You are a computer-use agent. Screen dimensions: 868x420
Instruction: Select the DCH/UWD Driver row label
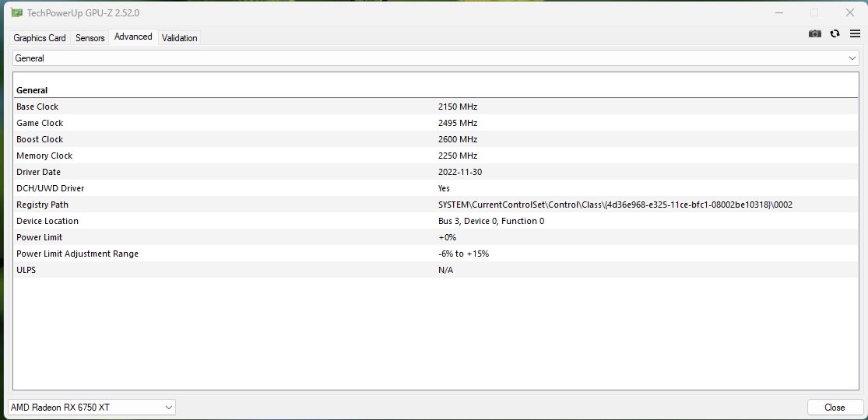(x=51, y=188)
